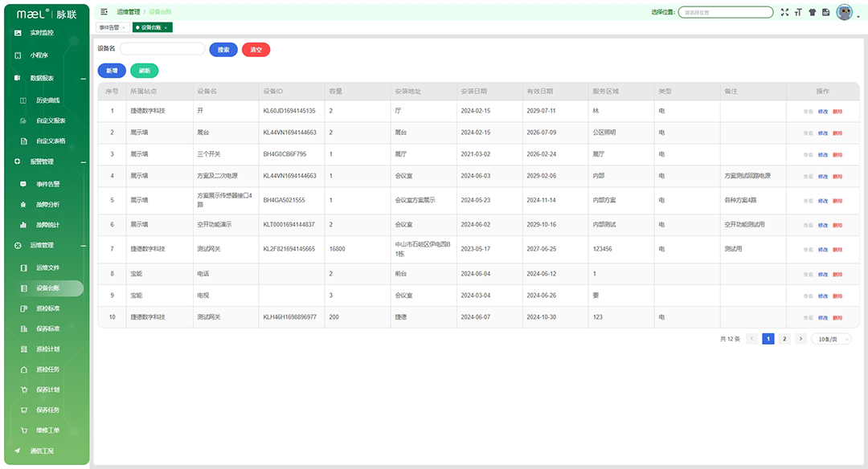Open the user avatar dropdown menu
The width and height of the screenshot is (868, 469).
pos(845,12)
